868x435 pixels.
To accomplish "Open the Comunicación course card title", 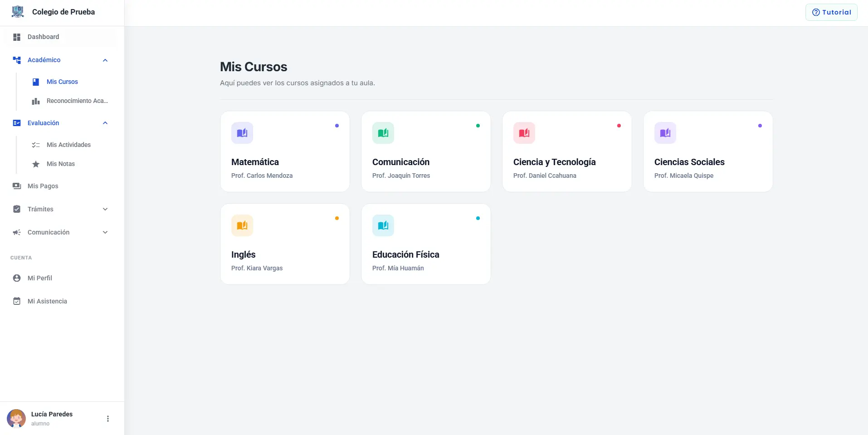I will point(401,162).
